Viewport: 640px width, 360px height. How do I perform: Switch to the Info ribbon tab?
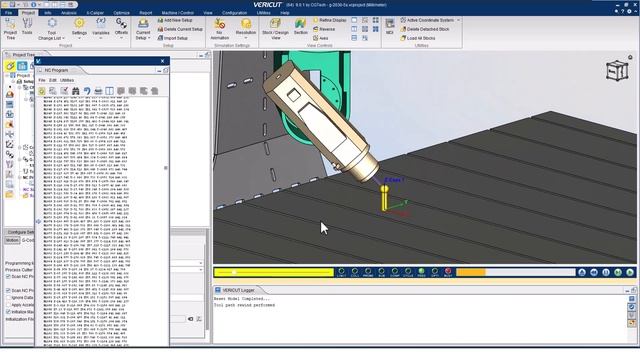(48, 13)
